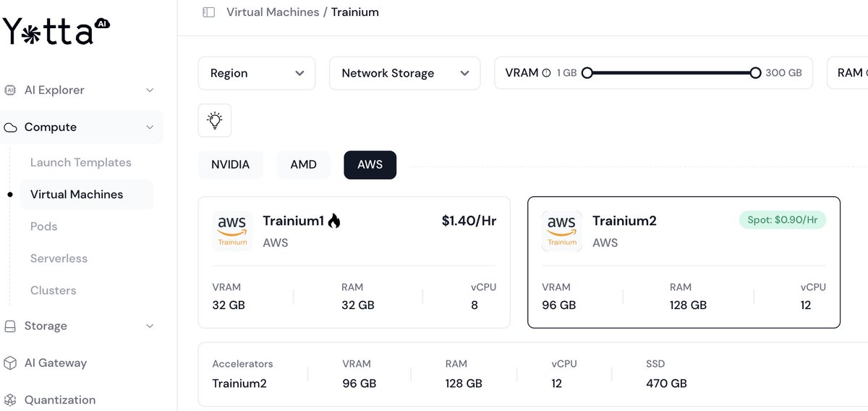Open Serverless in sidebar

pos(59,258)
